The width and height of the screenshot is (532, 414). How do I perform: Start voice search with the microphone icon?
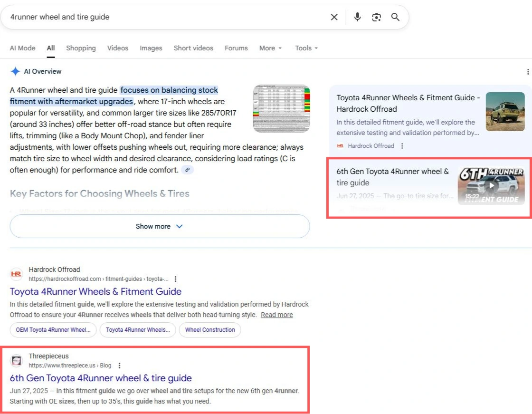[x=357, y=17]
